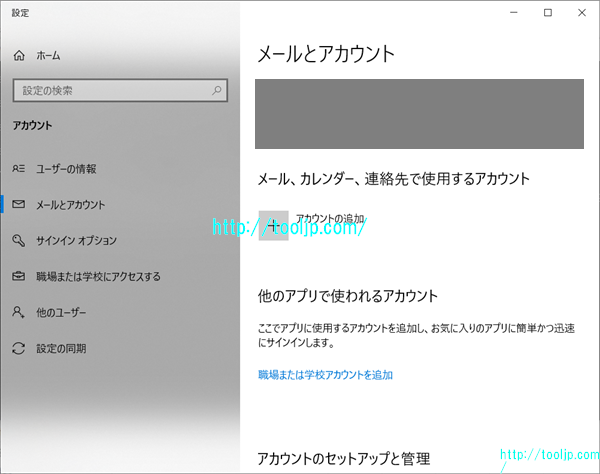Click the ユーザーの情報 person-card icon
The width and height of the screenshot is (600, 474).
click(18, 168)
